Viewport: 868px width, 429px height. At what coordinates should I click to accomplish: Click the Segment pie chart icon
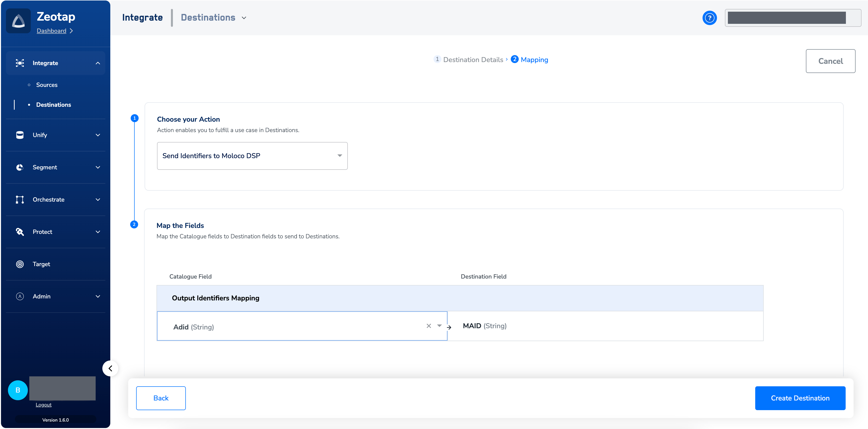(x=20, y=167)
